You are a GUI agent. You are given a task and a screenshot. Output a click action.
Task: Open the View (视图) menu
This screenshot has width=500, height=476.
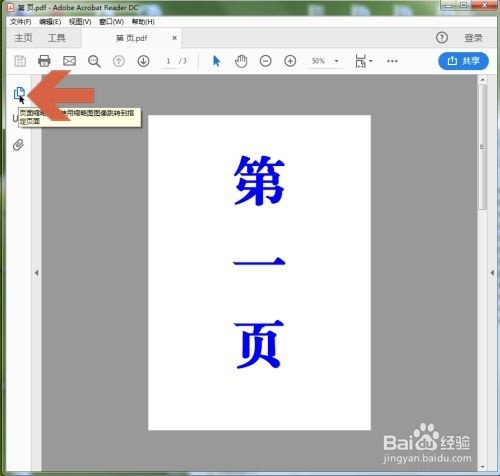pos(80,22)
